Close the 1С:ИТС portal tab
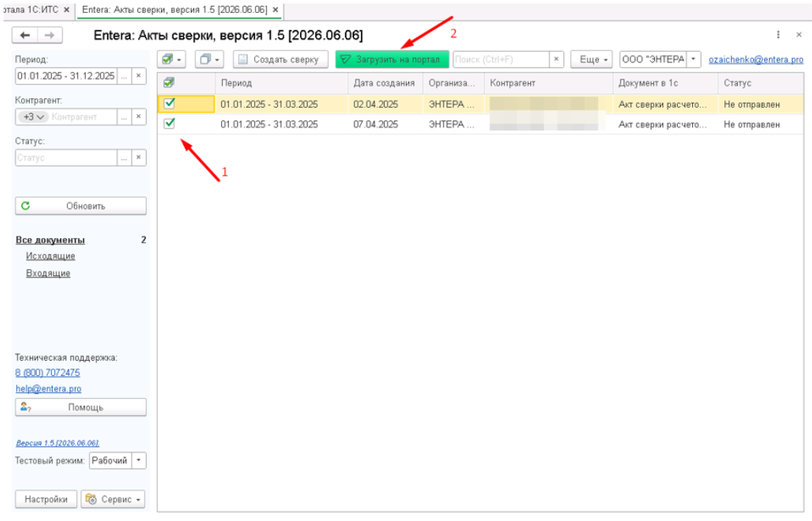Image resolution: width=812 pixels, height=521 pixels. [66, 10]
